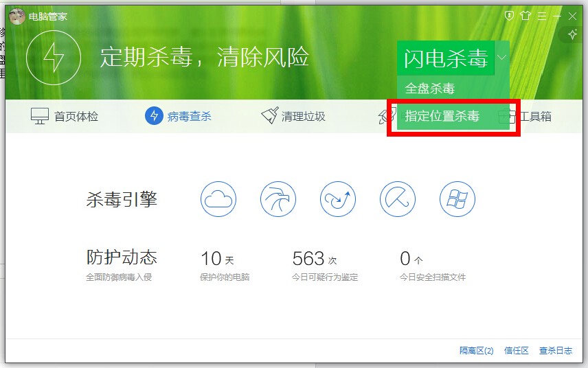
Task: Click the swirl-arrow scan engine icon
Action: point(338,199)
